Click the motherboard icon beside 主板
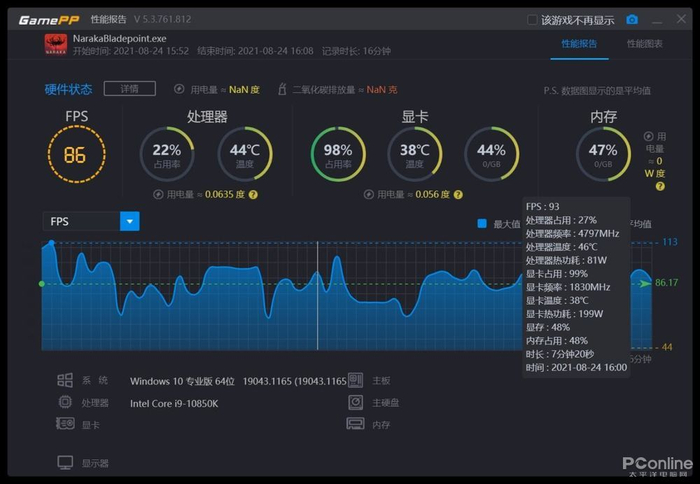The height and width of the screenshot is (484, 700). click(x=355, y=380)
